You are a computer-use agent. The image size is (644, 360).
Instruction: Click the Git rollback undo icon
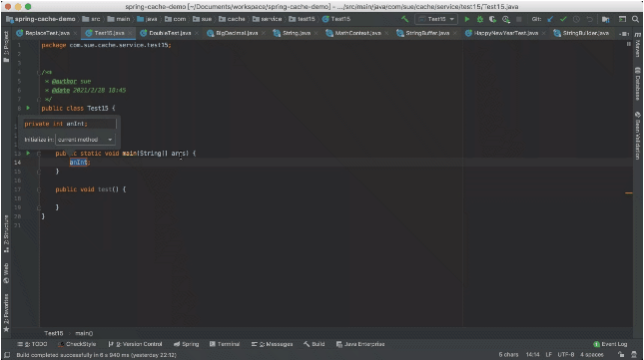589,19
